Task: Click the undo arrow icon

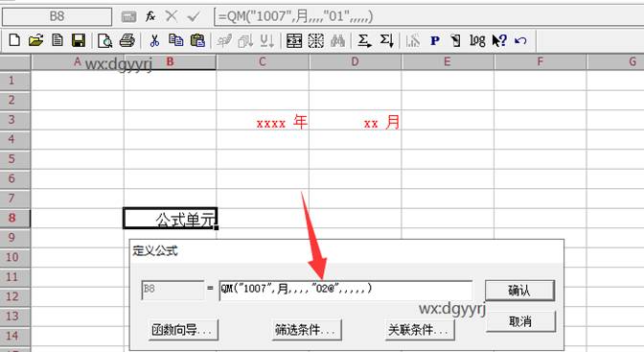Action: click(x=520, y=40)
